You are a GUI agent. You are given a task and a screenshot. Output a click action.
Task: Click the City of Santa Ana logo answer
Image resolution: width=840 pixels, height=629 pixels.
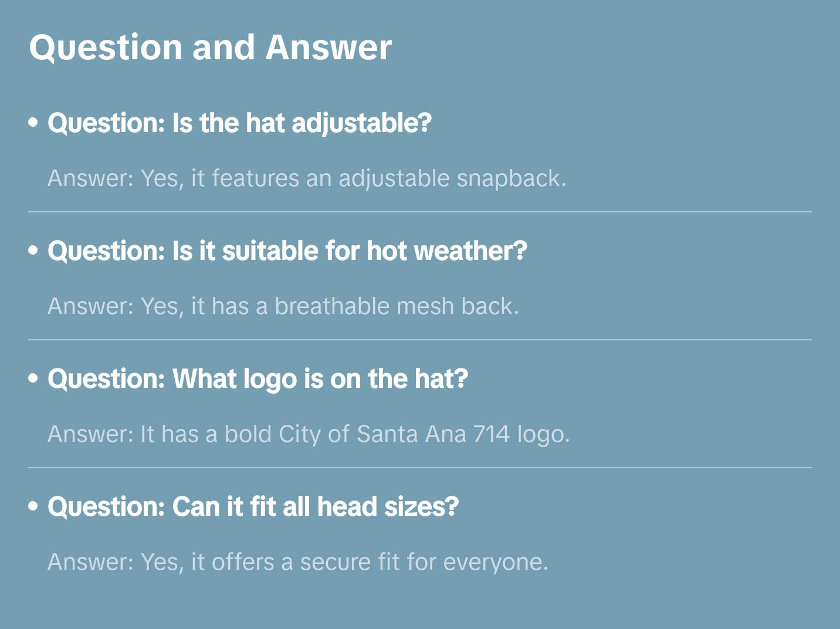(x=309, y=434)
